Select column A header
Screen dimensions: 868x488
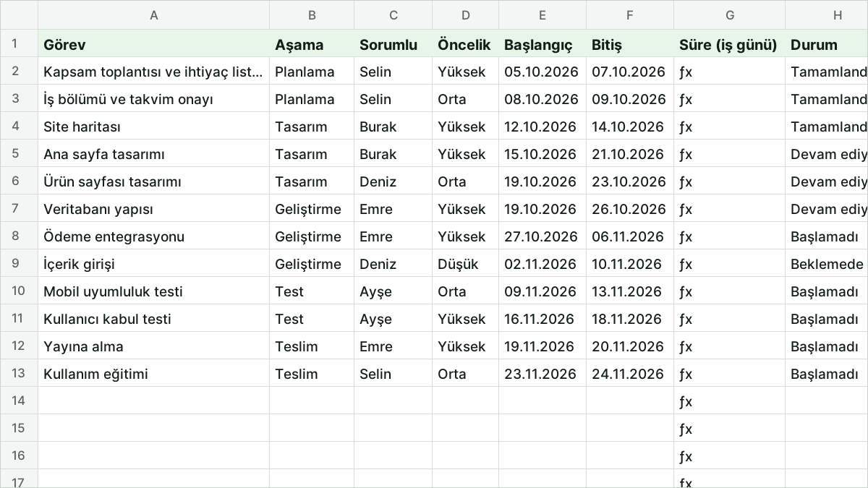point(153,15)
